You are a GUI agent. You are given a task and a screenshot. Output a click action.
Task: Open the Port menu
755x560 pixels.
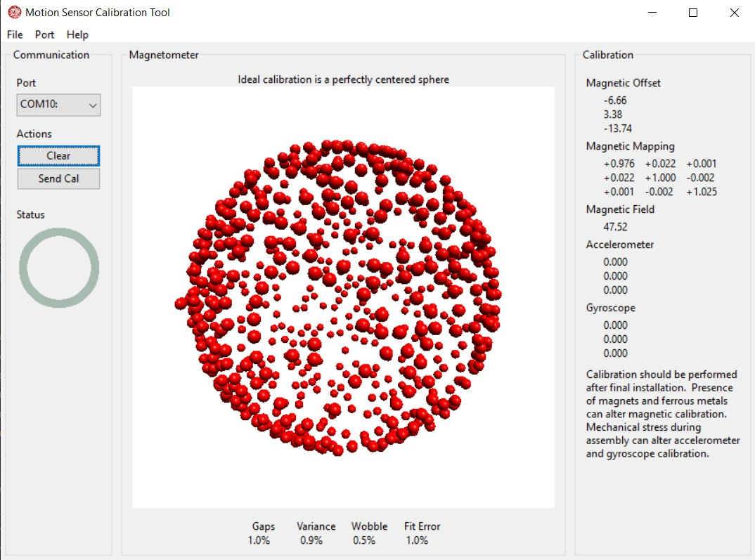(x=44, y=34)
